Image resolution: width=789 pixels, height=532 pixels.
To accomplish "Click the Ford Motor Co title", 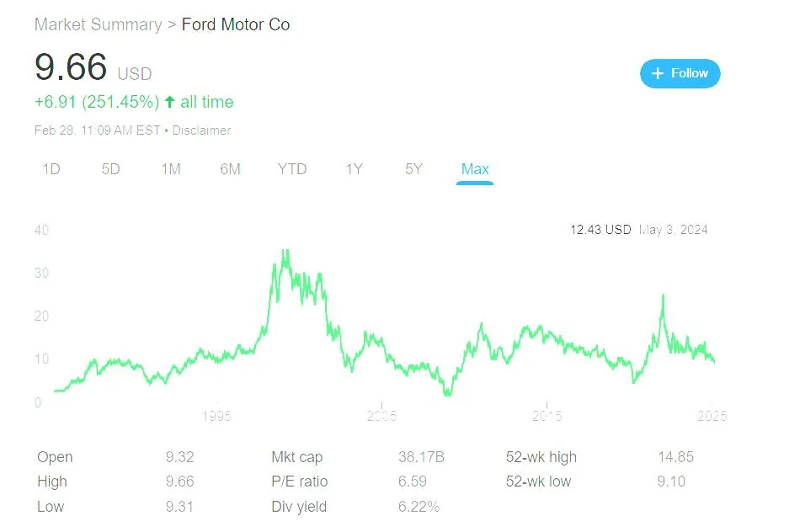I will 236,24.
